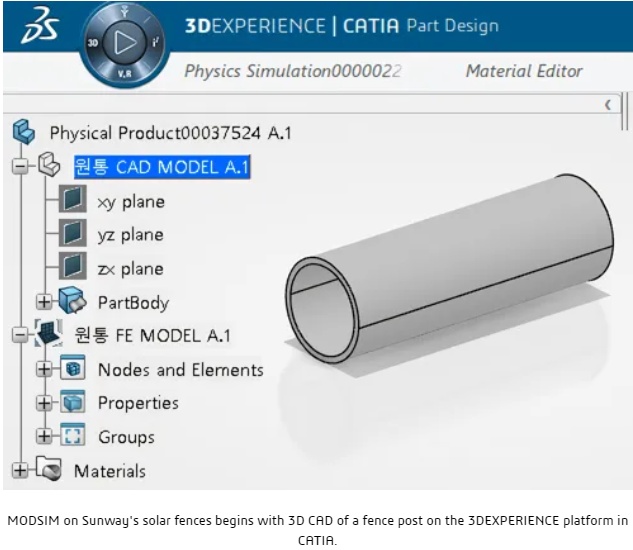
Task: Click the panel splitter handle at right edge
Action: coord(625,110)
